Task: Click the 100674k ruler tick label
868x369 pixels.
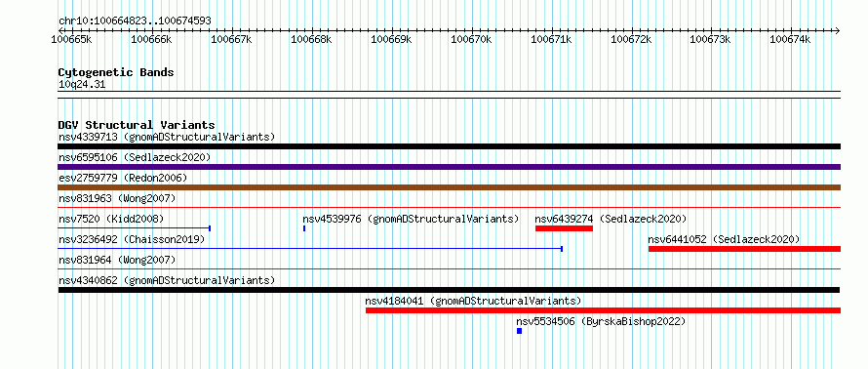Action: tap(791, 39)
